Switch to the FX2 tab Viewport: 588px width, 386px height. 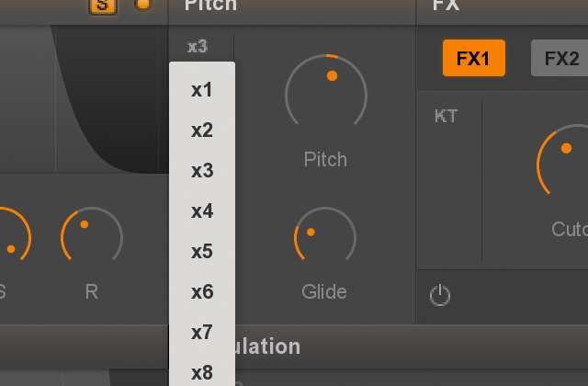[560, 58]
